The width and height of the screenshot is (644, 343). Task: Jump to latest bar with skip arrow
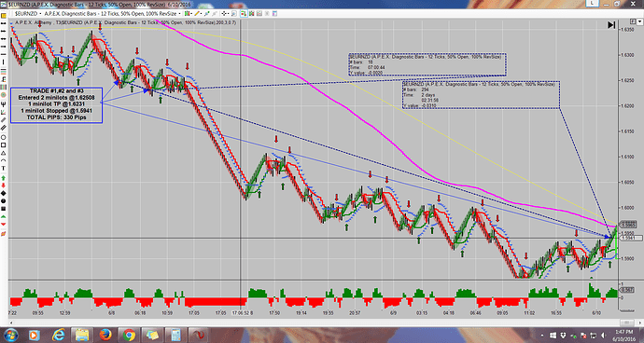click(611, 25)
